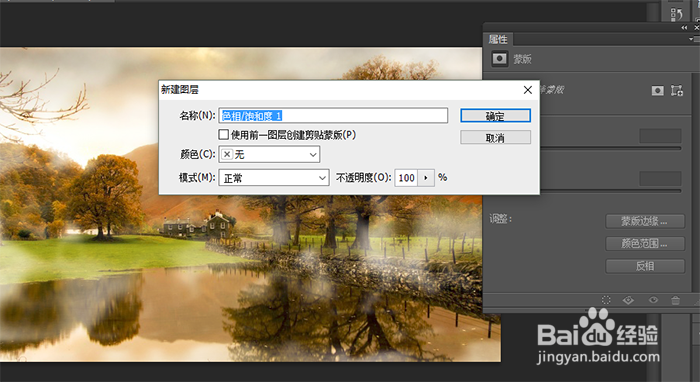Open the History panel icon in the dock
Image resolution: width=700 pixels, height=382 pixels.
[x=676, y=14]
